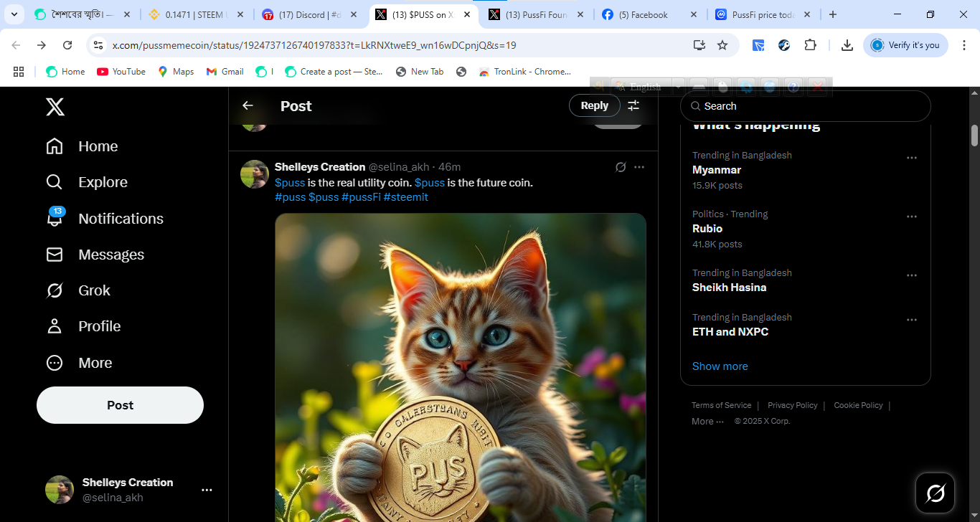This screenshot has height=522, width=980.
Task: Switch to the Facebook tab
Action: tap(650, 14)
